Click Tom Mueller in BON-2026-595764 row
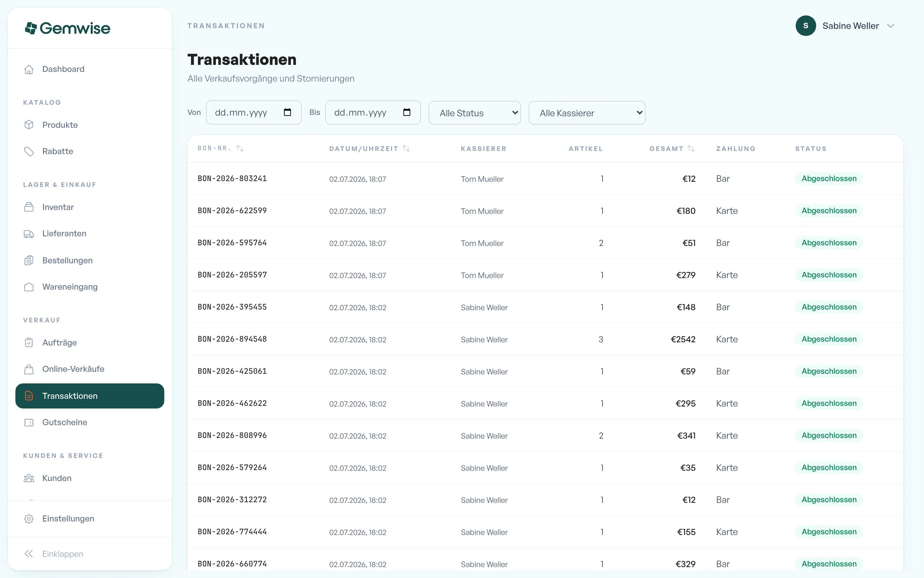The image size is (924, 578). 482,243
